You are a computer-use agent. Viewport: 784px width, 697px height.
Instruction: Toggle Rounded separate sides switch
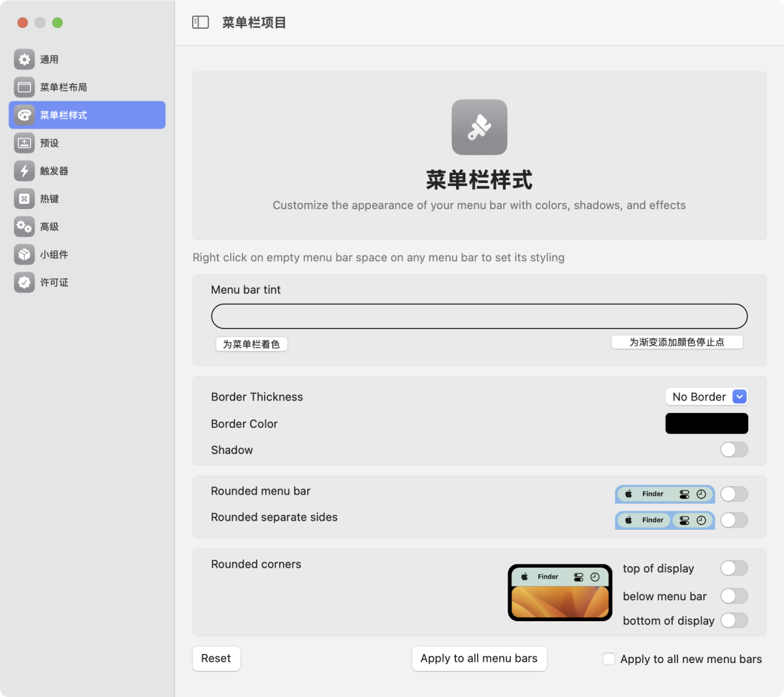(x=734, y=520)
